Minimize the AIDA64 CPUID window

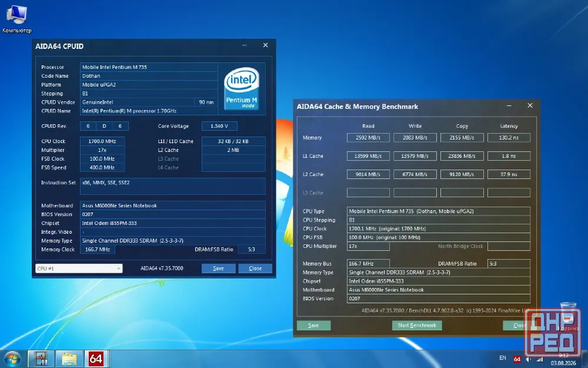245,45
